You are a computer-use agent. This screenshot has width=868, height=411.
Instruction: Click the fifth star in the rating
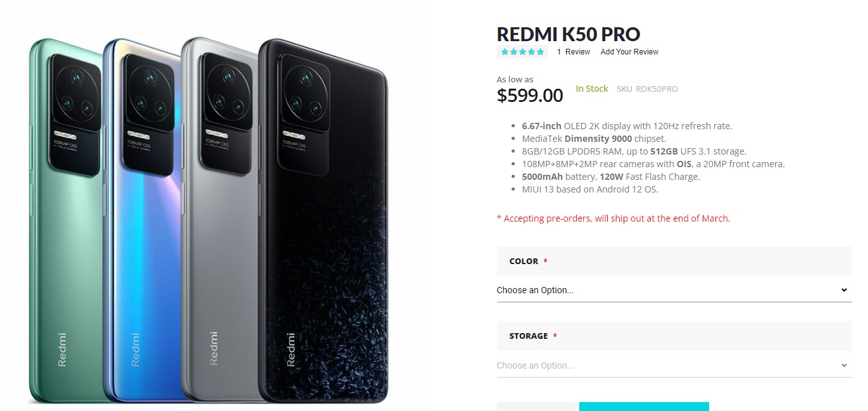(539, 51)
